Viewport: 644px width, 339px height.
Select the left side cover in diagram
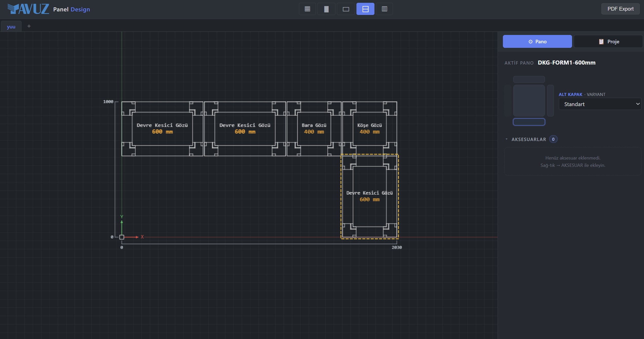coord(508,101)
